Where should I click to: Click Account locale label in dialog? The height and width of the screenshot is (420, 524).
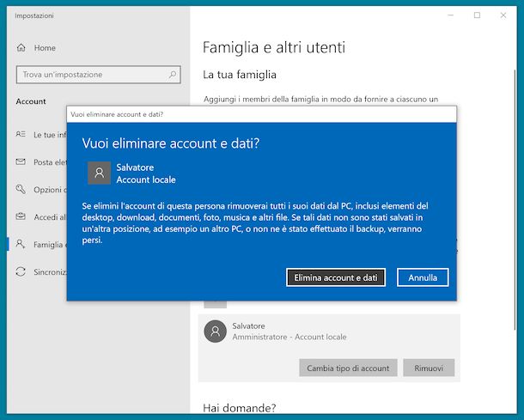click(x=146, y=180)
